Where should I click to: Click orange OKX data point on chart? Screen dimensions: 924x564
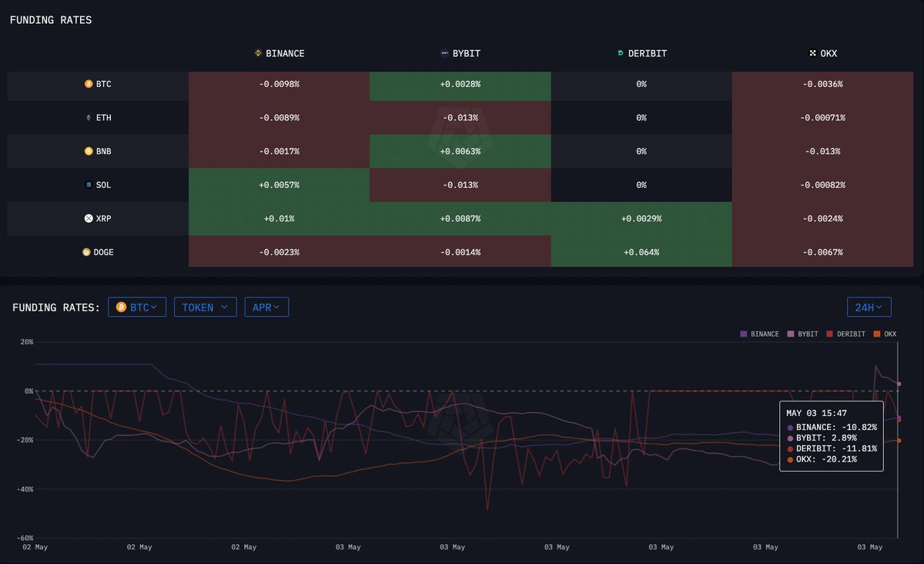(899, 441)
